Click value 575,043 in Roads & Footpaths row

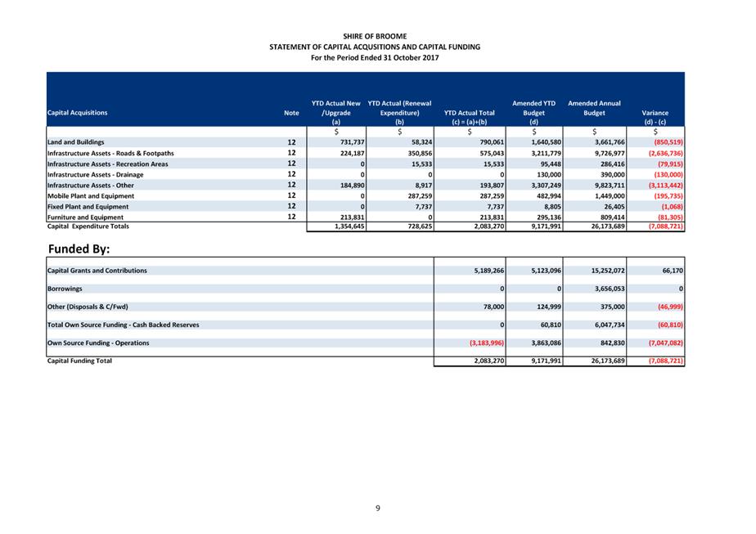492,153
